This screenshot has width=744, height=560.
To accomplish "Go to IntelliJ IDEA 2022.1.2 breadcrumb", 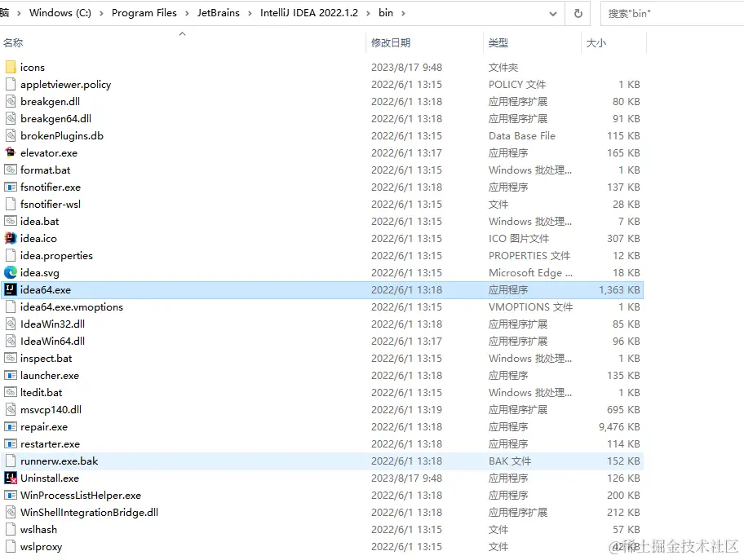I will (x=309, y=13).
